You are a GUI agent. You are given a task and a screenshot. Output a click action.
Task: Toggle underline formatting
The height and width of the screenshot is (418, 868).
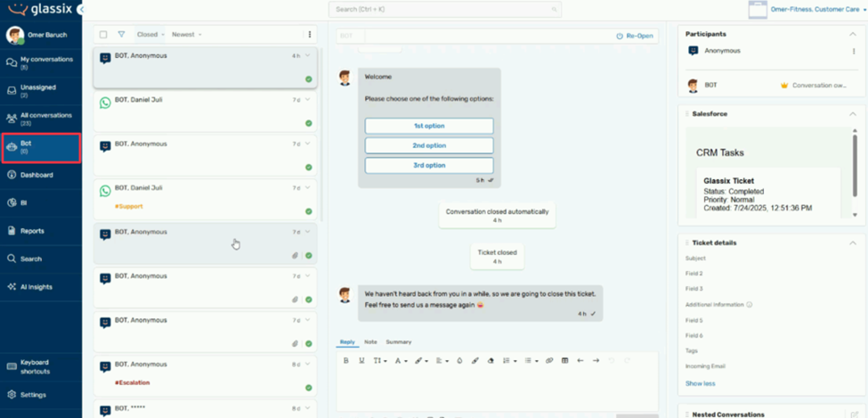click(x=361, y=360)
